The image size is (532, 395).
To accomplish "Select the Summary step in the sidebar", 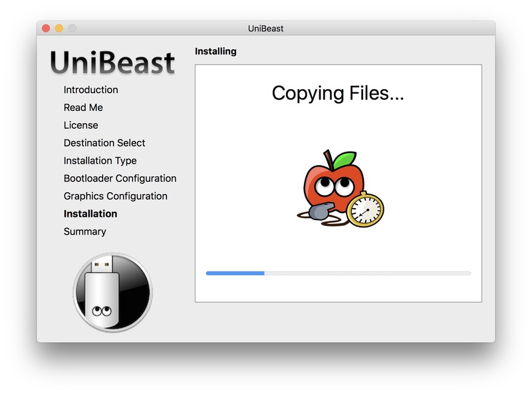I will tap(85, 231).
